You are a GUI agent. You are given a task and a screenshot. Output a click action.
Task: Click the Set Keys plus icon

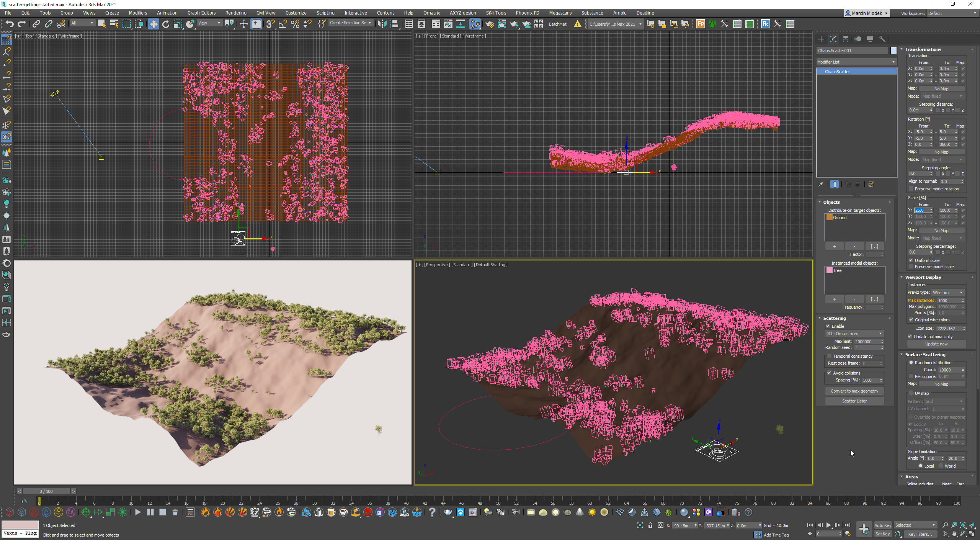click(x=864, y=529)
